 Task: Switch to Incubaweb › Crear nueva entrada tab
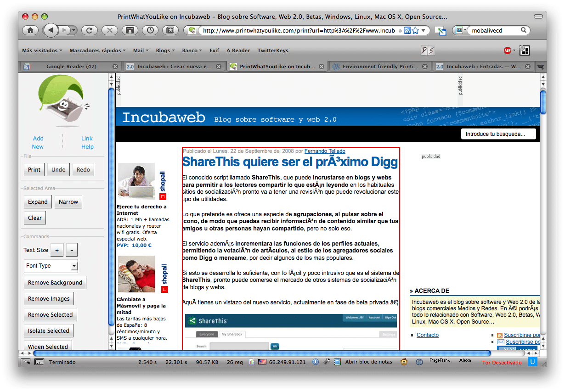pyautogui.click(x=174, y=67)
